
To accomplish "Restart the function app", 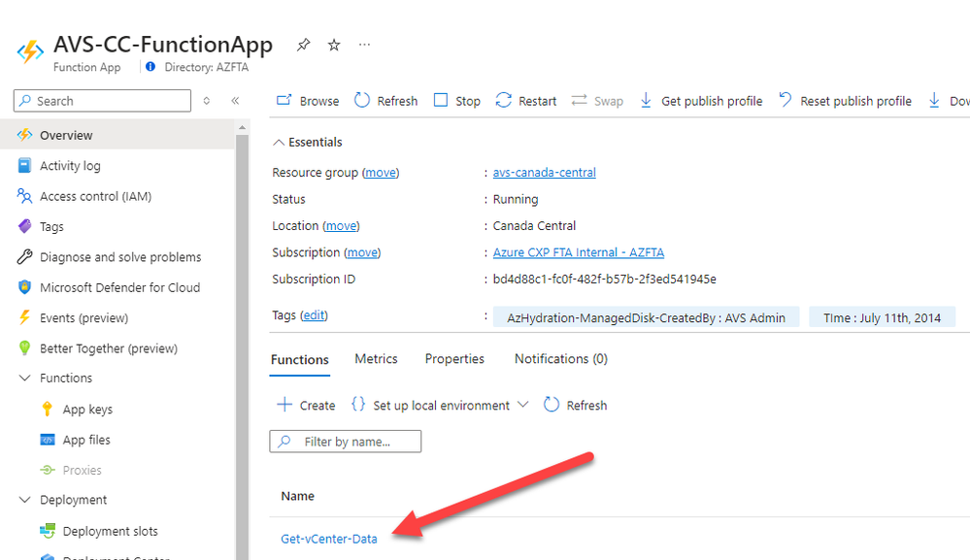I will pos(526,101).
